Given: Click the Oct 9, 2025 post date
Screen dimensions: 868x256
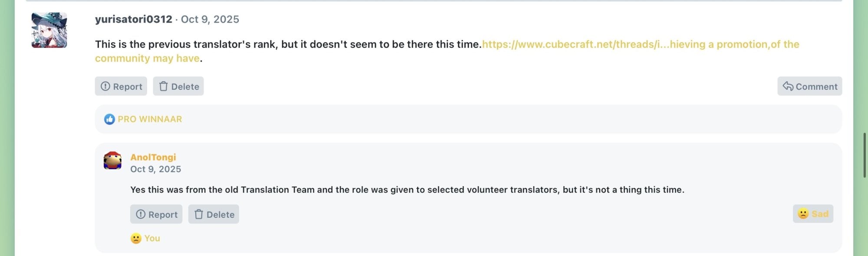Looking at the screenshot, I should 210,19.
